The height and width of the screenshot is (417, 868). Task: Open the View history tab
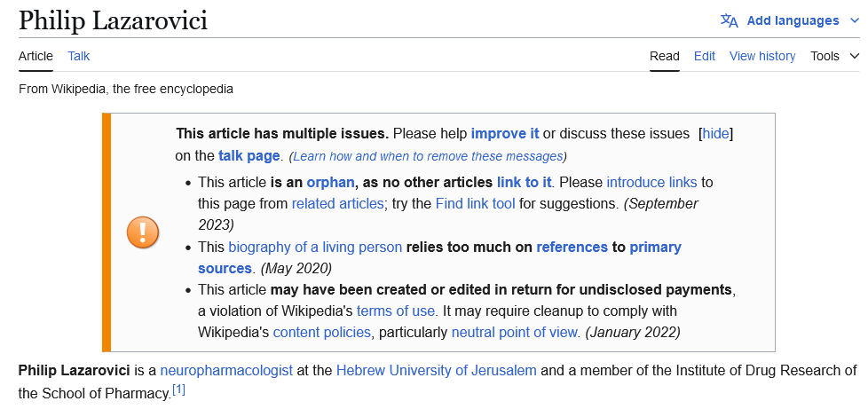point(762,56)
